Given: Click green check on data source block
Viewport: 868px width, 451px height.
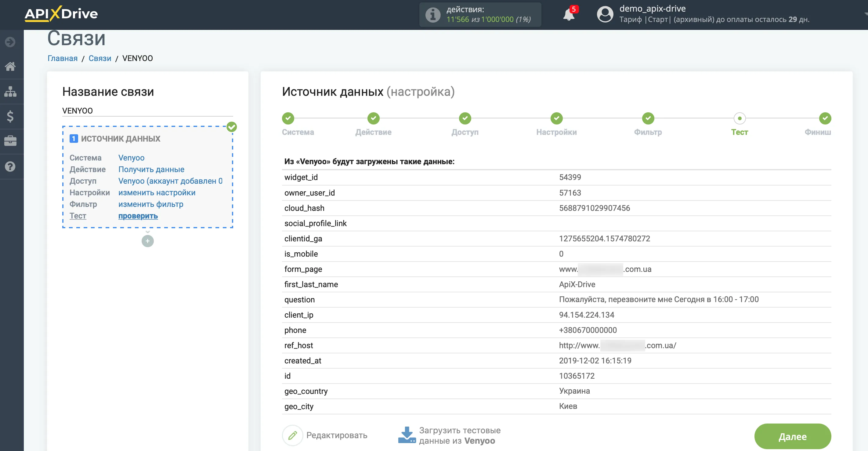Looking at the screenshot, I should [x=231, y=127].
